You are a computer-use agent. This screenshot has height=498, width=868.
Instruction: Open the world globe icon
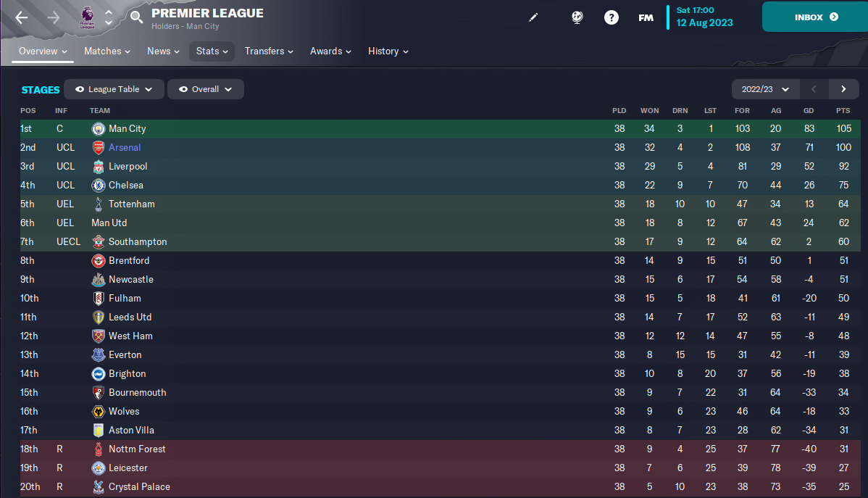point(577,17)
